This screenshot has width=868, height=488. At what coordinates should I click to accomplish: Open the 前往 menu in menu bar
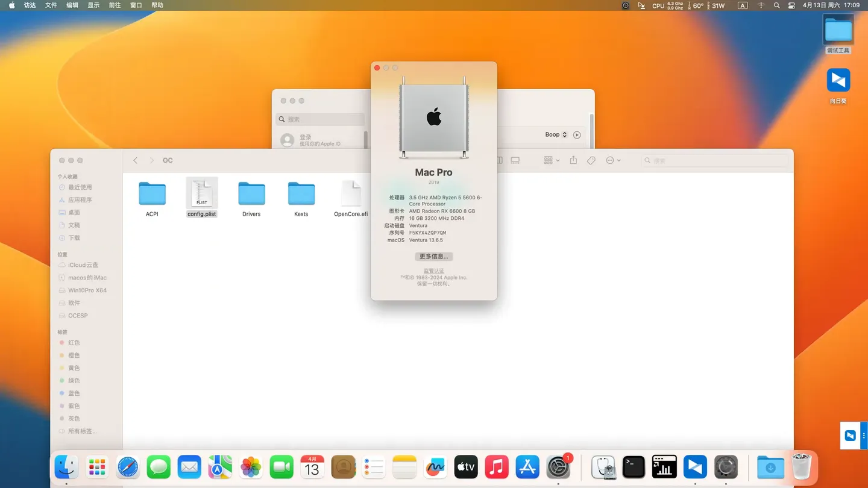(x=115, y=5)
